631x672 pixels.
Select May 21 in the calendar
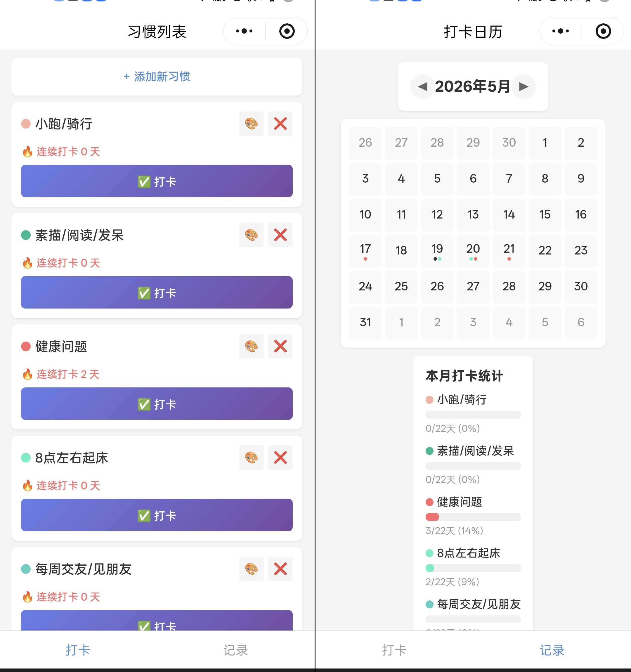pos(509,251)
